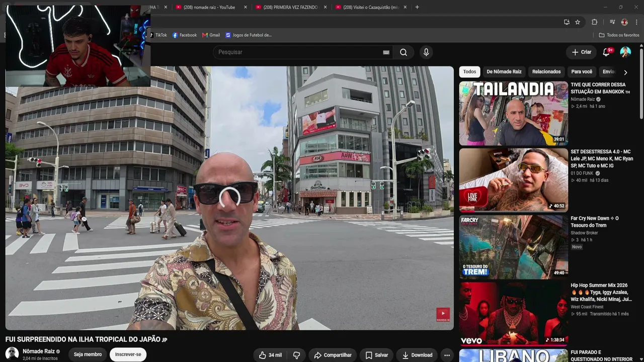Dislike the video with thumbs-down icon
Image resolution: width=644 pixels, height=362 pixels.
click(x=296, y=355)
